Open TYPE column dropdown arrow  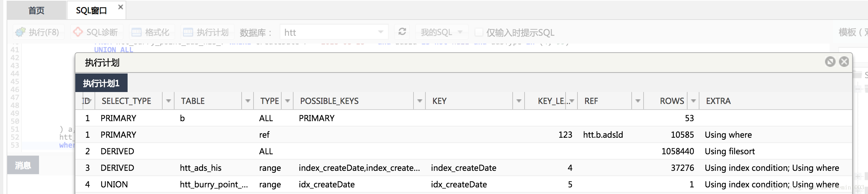pyautogui.click(x=288, y=101)
